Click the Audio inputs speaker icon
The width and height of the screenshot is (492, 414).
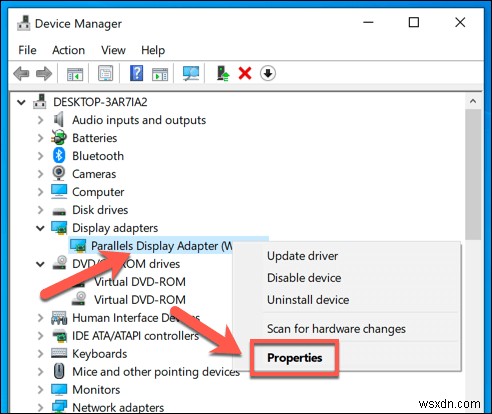[59, 119]
